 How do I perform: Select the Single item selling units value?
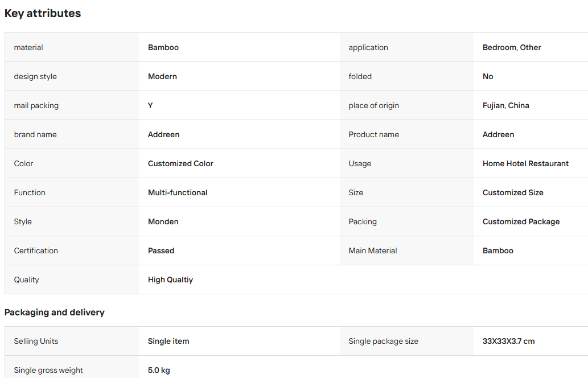168,341
